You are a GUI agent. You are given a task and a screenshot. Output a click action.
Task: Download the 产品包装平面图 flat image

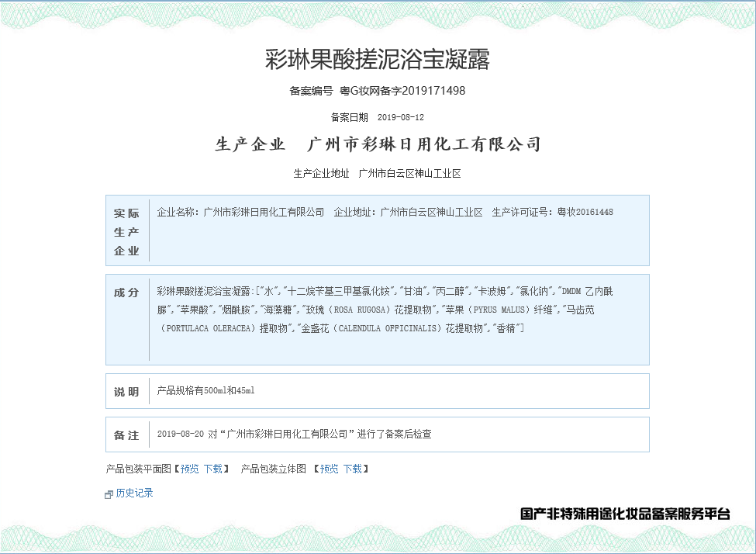click(x=212, y=469)
